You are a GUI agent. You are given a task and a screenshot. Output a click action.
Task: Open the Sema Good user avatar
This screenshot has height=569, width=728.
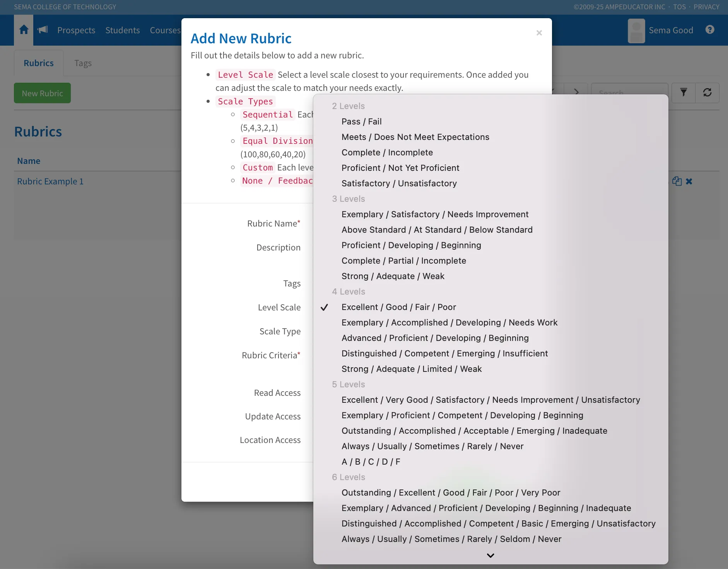(636, 31)
